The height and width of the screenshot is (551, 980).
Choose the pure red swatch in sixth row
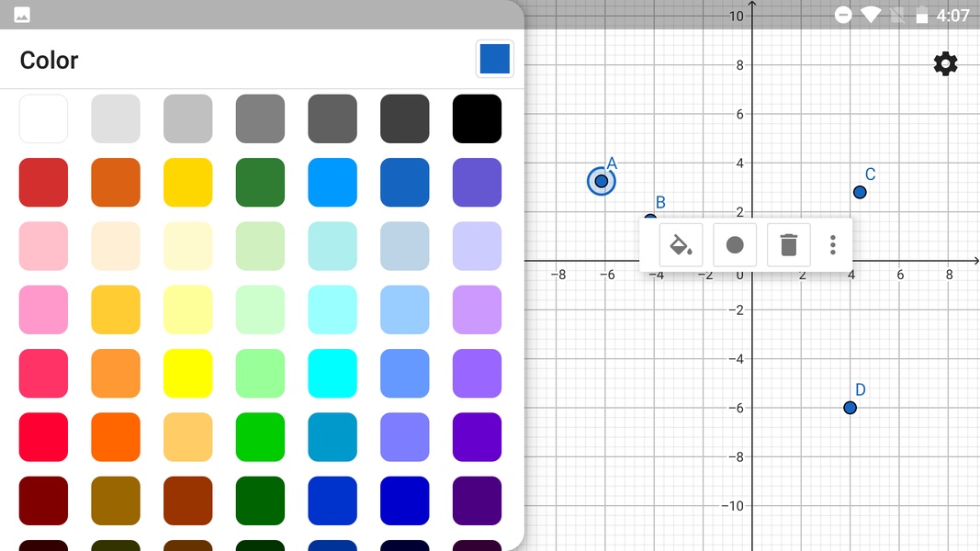click(43, 437)
